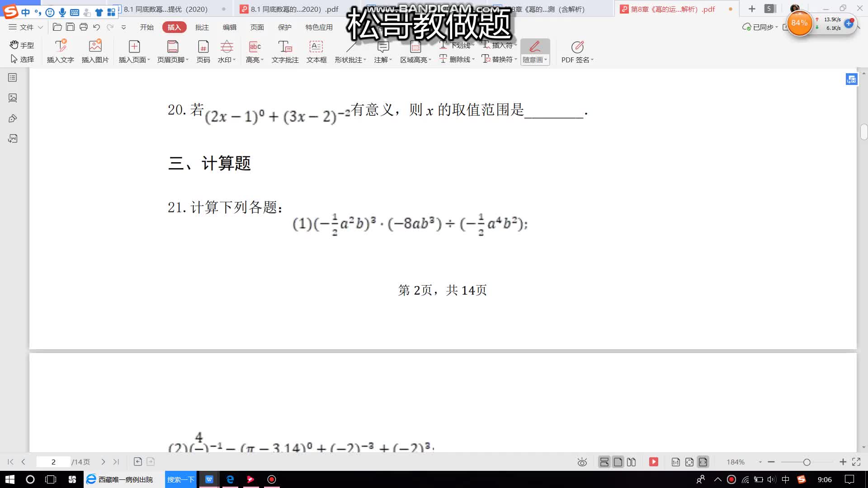Go to the first page button
868x488 pixels.
[x=10, y=462]
